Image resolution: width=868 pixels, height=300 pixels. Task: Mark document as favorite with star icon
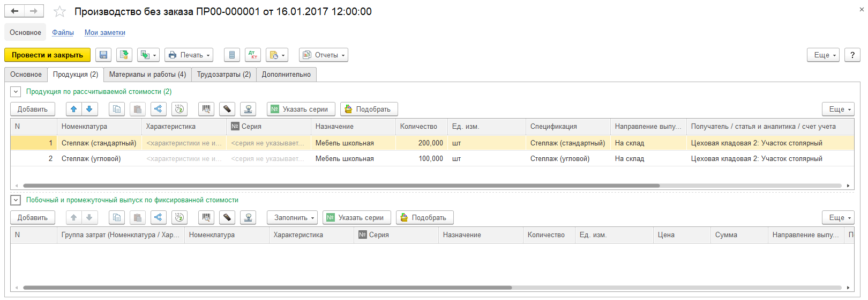(x=60, y=11)
